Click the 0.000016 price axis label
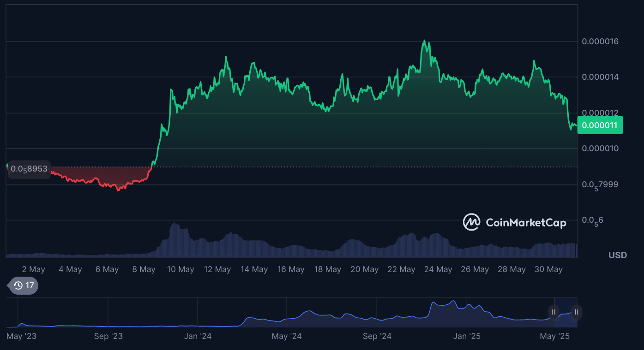The width and height of the screenshot is (644, 350). tap(600, 41)
